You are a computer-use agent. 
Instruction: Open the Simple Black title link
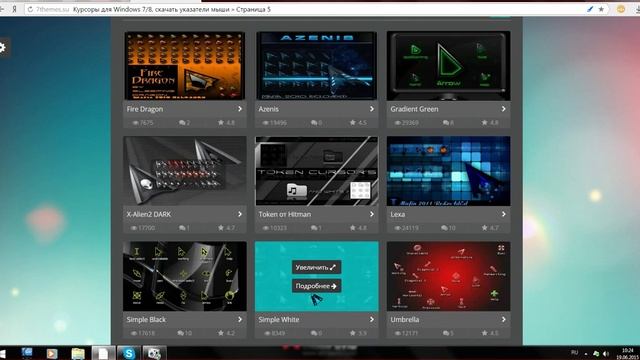pos(146,320)
